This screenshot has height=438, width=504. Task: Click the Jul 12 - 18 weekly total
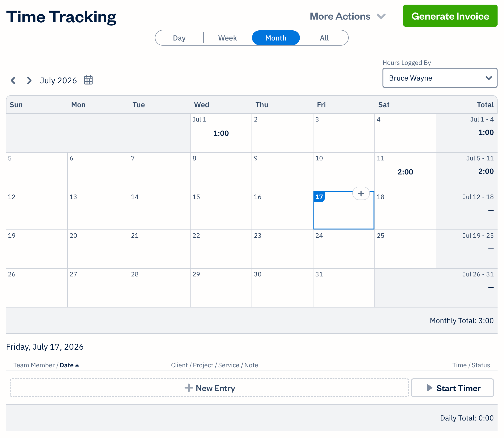(x=467, y=210)
